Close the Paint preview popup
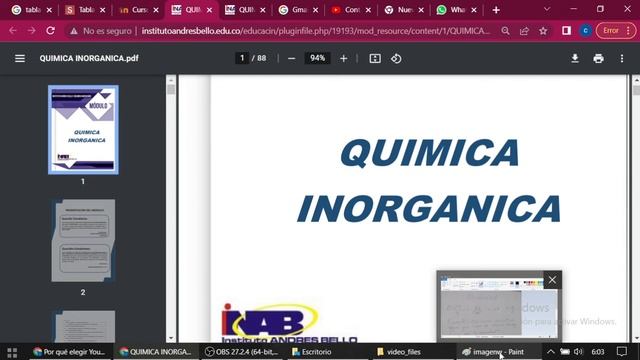Image resolution: width=640 pixels, height=360 pixels. (552, 280)
